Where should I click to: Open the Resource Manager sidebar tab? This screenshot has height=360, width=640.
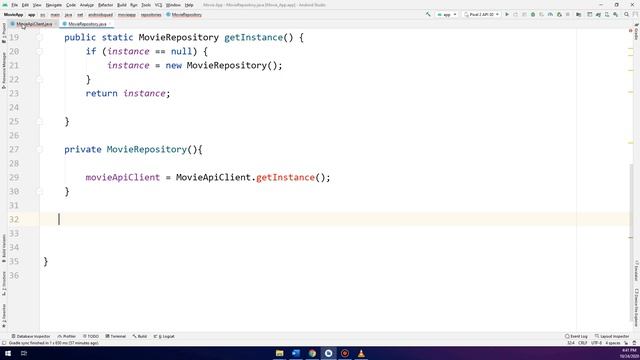(4, 70)
